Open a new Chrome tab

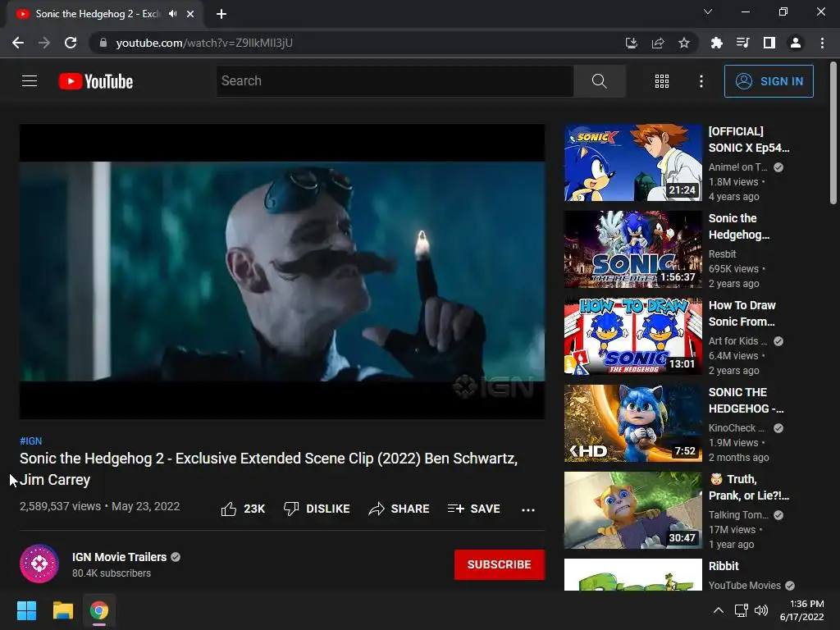click(x=221, y=14)
